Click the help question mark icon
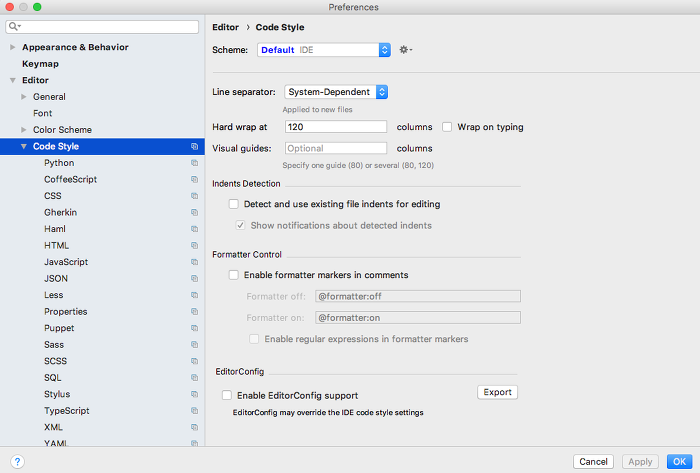This screenshot has width=700, height=473. 17,461
